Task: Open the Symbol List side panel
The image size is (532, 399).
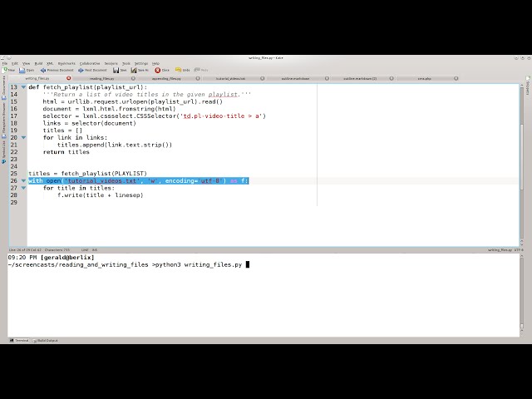Action: 3,152
